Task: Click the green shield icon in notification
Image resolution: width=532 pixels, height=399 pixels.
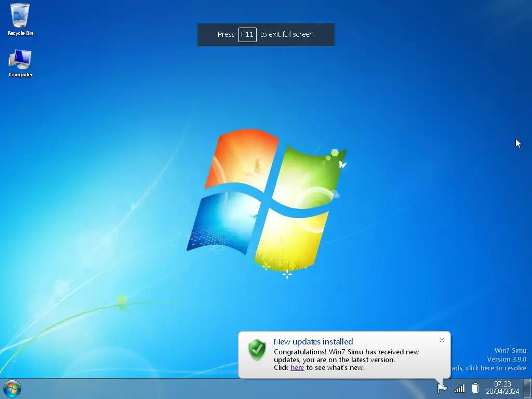Action: tap(257, 350)
